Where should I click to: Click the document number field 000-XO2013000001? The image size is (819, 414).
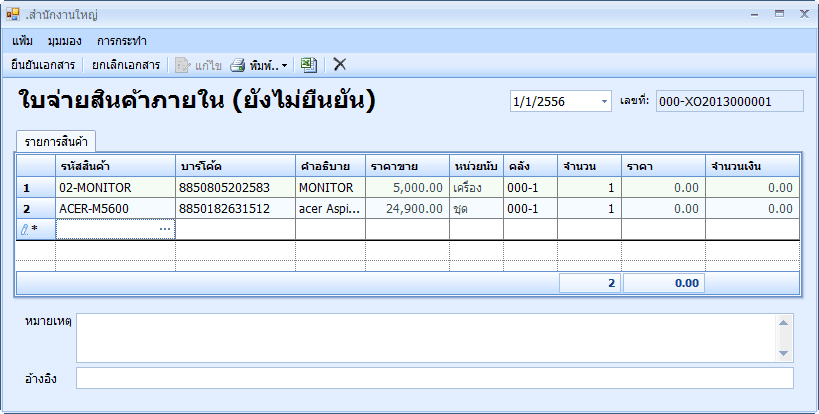[x=729, y=101]
